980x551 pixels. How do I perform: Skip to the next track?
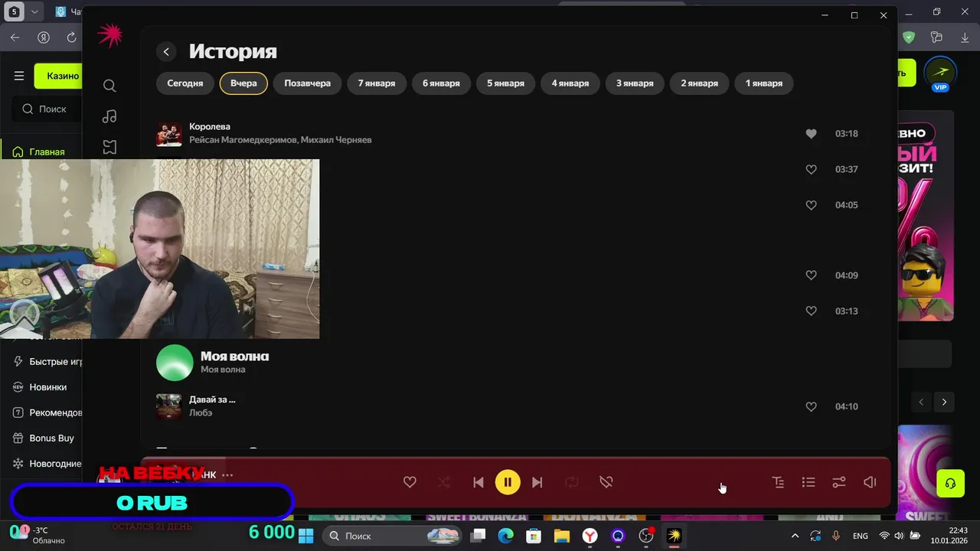coord(537,482)
